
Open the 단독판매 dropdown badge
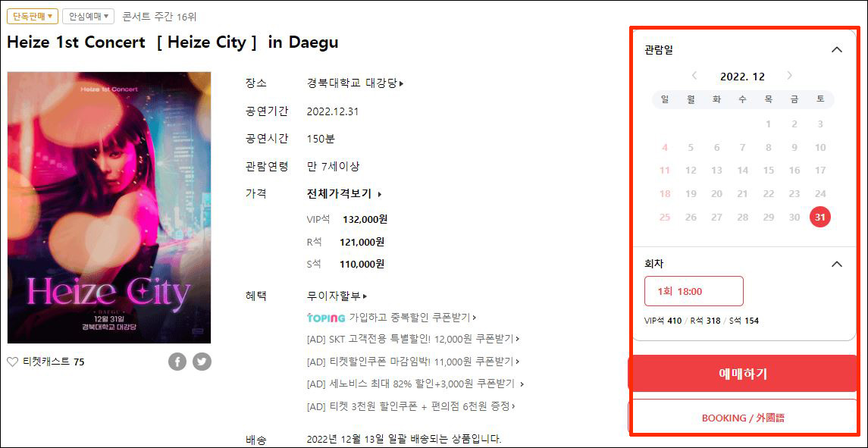coord(32,16)
